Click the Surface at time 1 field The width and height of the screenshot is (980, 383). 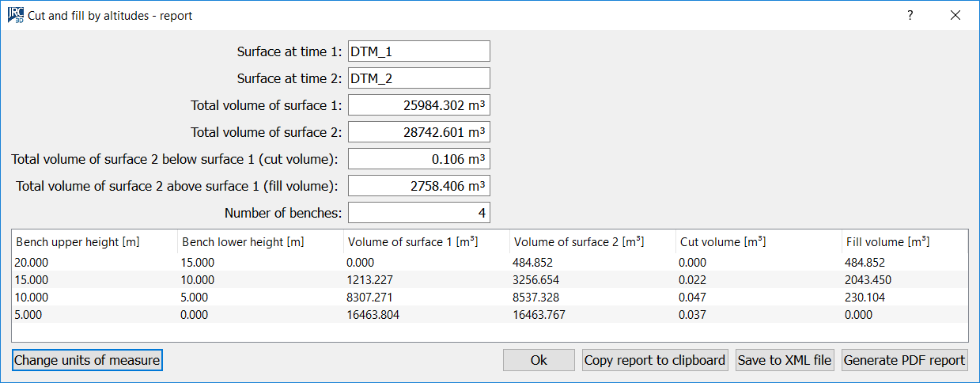pos(418,51)
